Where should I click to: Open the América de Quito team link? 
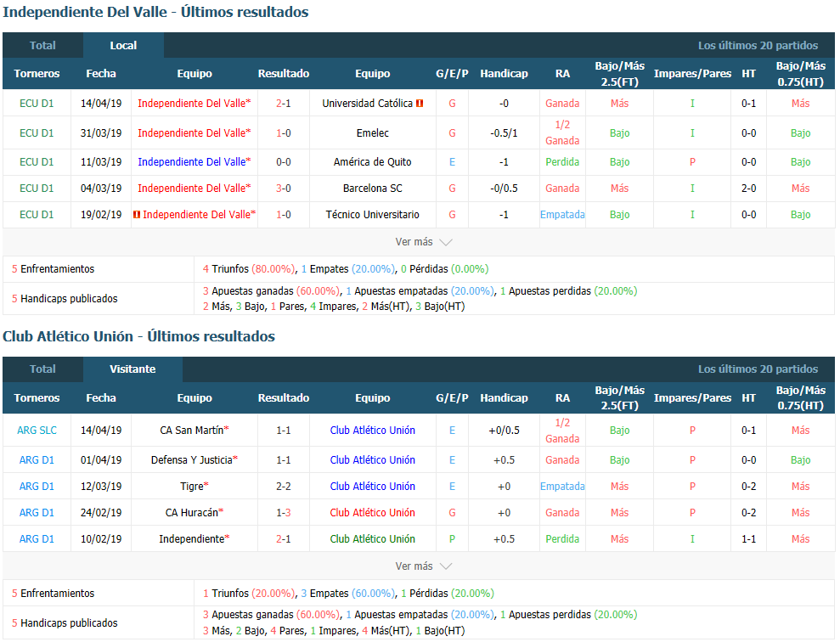point(372,161)
